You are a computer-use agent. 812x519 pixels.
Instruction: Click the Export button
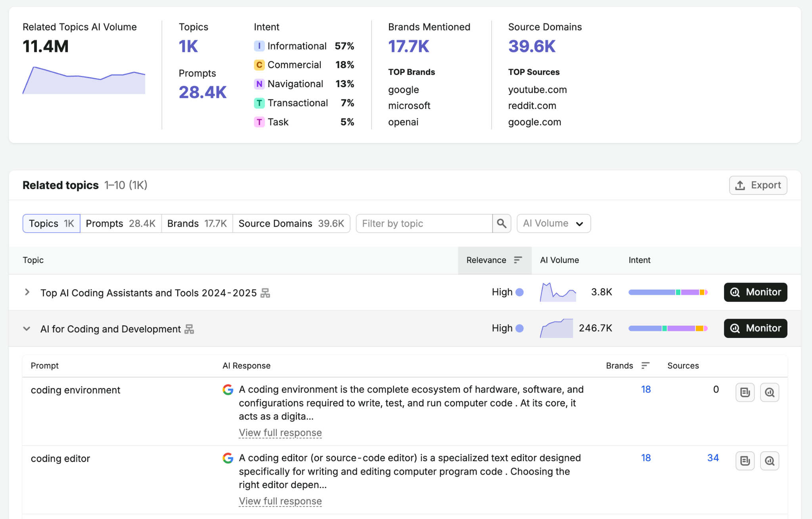758,185
